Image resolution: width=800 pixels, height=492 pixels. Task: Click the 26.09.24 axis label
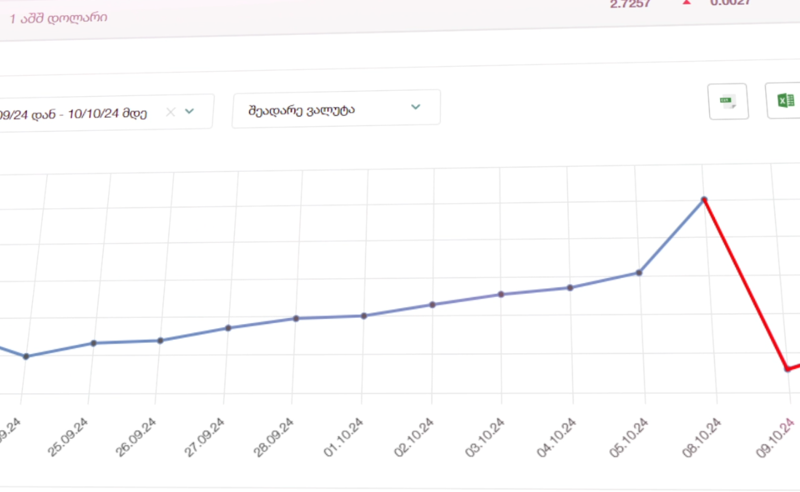(x=136, y=437)
